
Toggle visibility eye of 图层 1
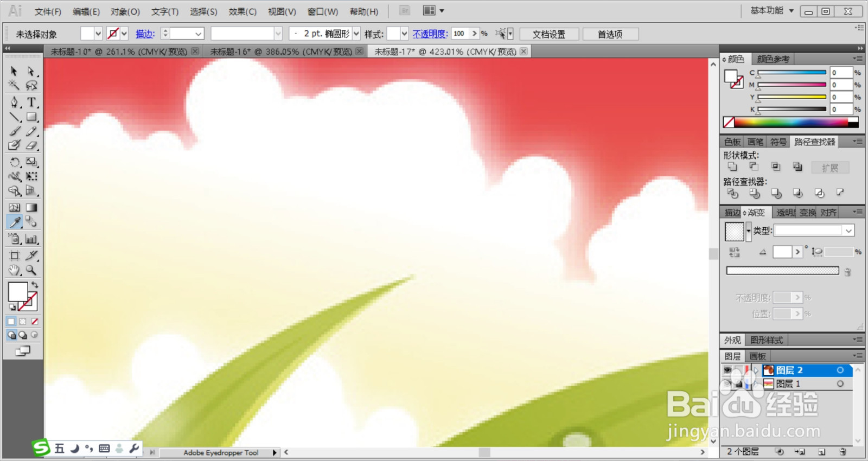(x=727, y=383)
